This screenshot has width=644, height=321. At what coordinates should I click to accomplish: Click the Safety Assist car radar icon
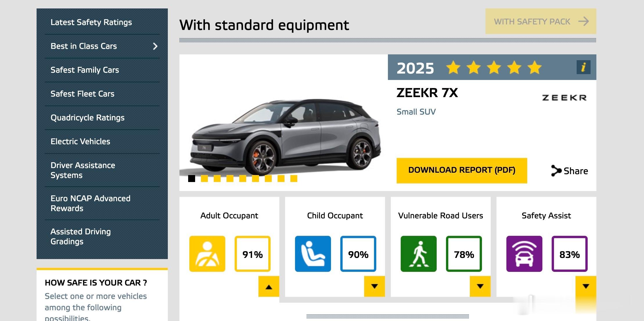tap(524, 254)
